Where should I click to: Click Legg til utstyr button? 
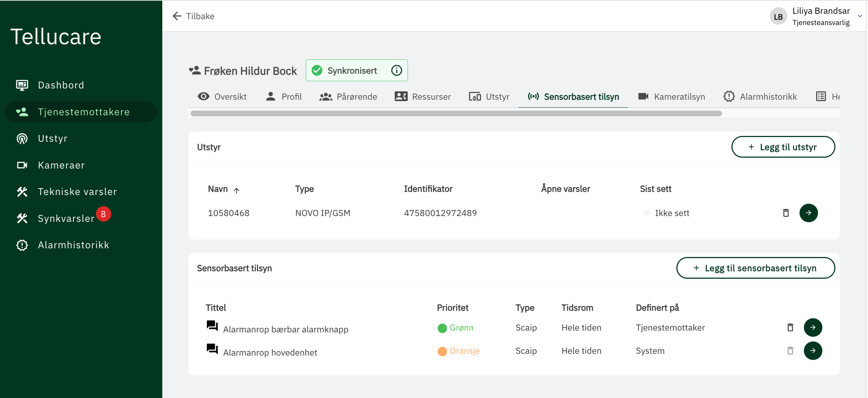[x=783, y=147]
